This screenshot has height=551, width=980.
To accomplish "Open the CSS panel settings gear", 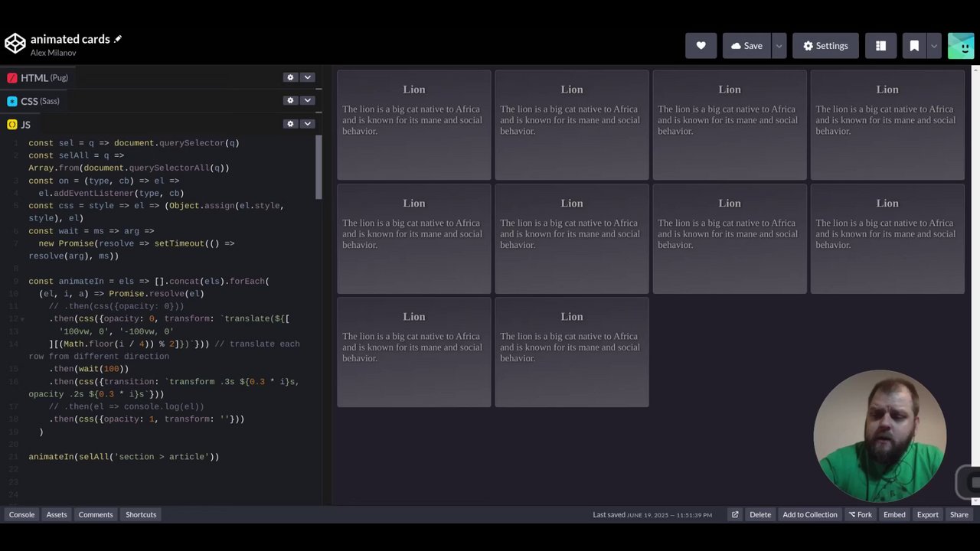I will click(290, 100).
